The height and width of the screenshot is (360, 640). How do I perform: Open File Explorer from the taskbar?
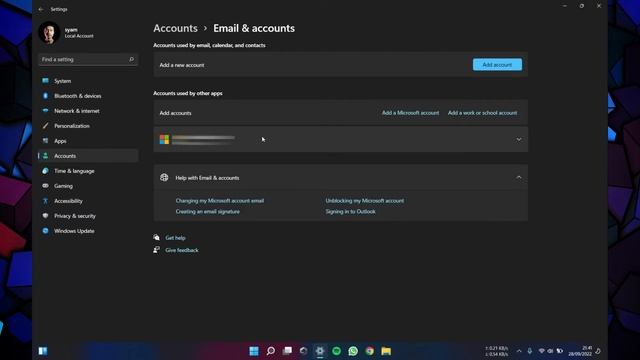[x=386, y=351]
